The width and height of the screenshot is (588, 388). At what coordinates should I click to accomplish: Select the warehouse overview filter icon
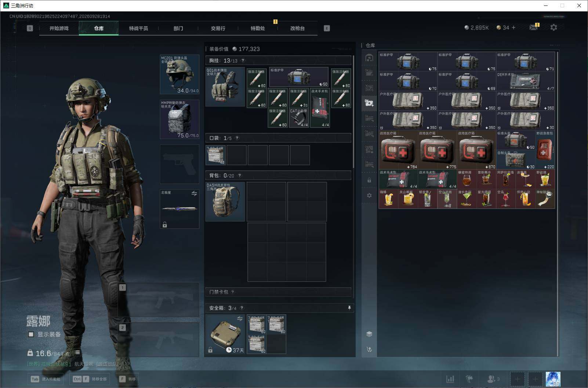click(x=369, y=58)
